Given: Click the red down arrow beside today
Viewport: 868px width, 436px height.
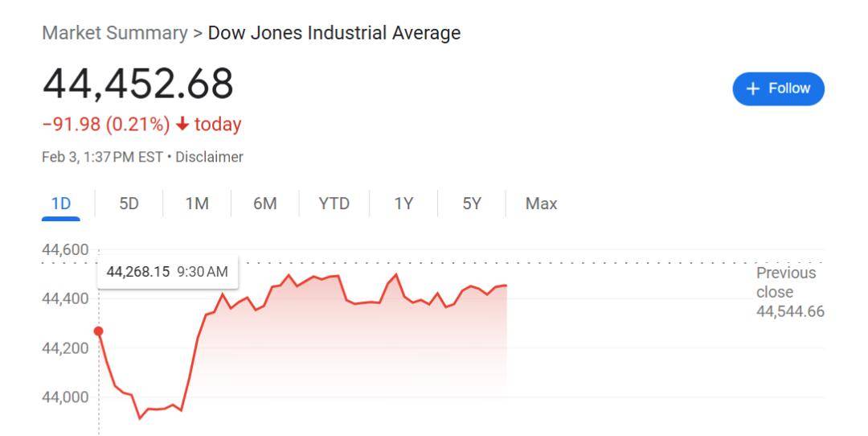Looking at the screenshot, I should [182, 125].
